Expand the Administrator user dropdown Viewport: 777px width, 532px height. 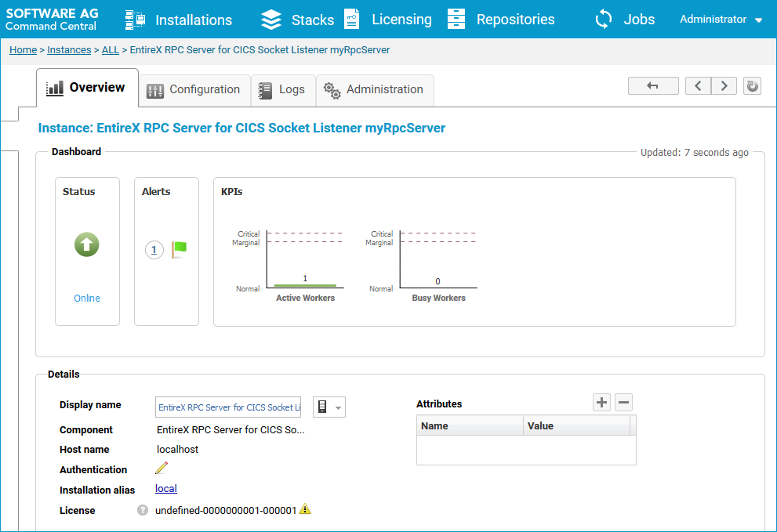[721, 20]
